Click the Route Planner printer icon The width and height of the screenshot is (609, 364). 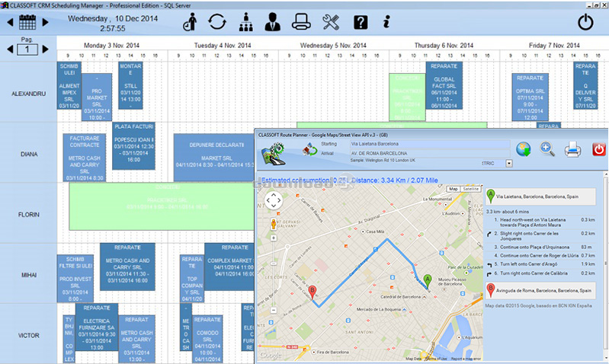pos(572,149)
